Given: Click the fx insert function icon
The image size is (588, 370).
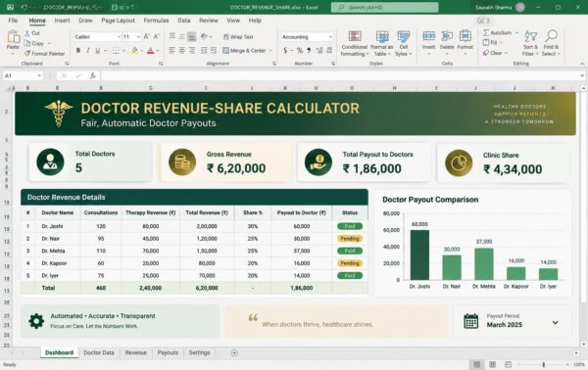Looking at the screenshot, I should tap(93, 75).
